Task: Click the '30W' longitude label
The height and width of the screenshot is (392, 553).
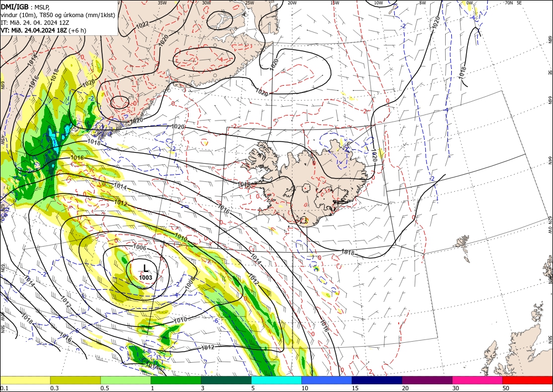Action: point(206,3)
